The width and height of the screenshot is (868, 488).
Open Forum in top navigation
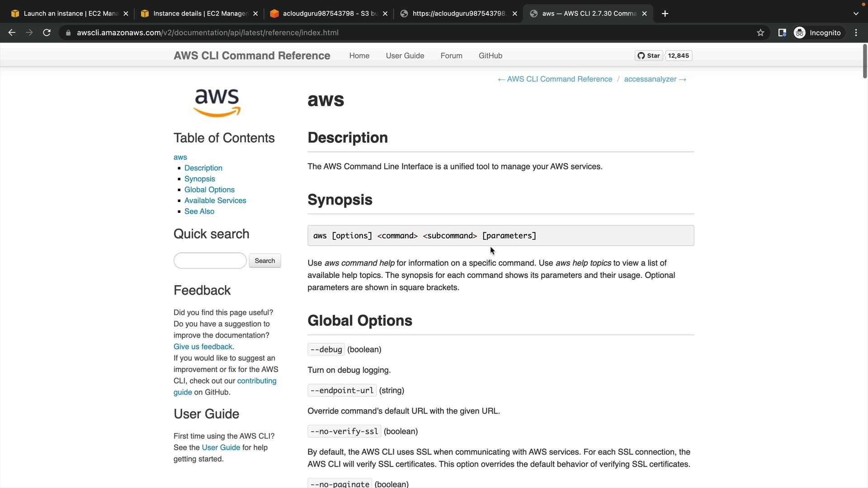tap(451, 56)
